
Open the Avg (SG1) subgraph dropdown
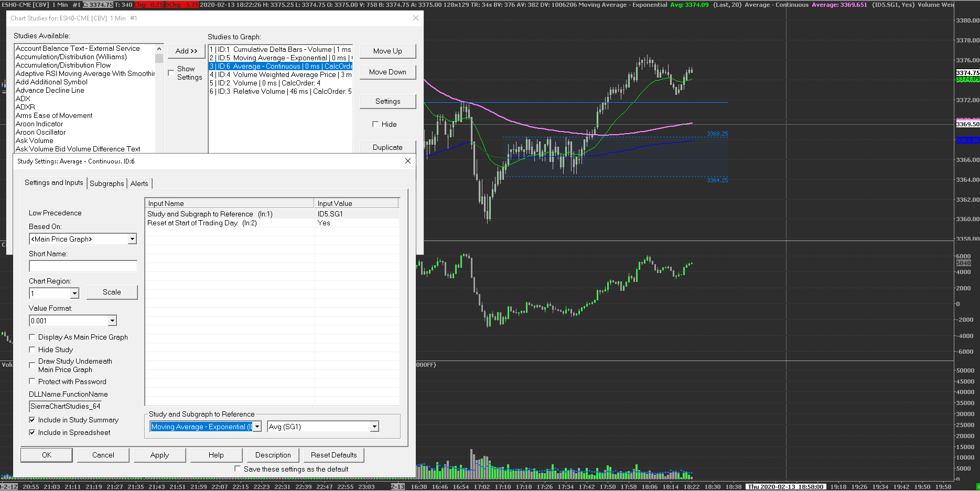[374, 427]
